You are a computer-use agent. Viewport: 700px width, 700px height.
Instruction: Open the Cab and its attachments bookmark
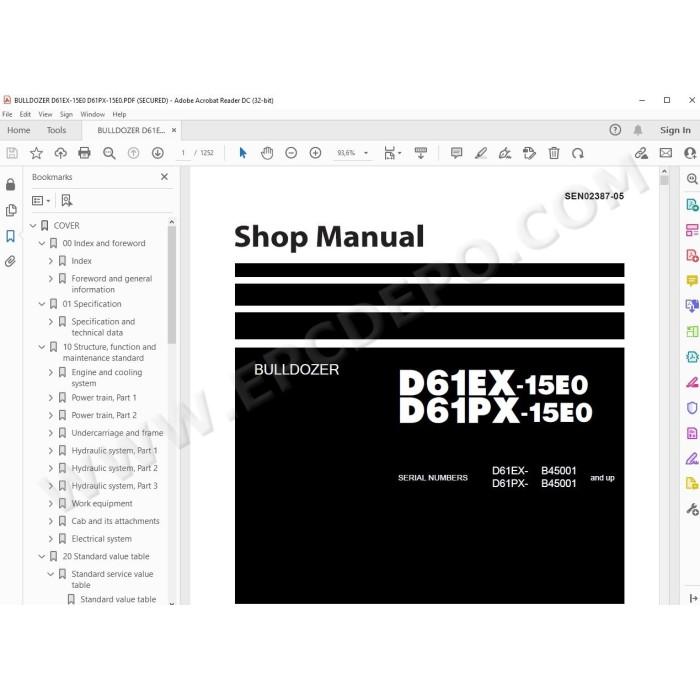coord(115,521)
